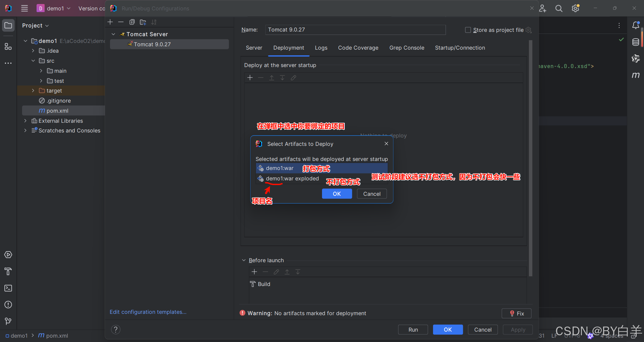
Task: Open Code With Me user icon
Action: [x=542, y=8]
